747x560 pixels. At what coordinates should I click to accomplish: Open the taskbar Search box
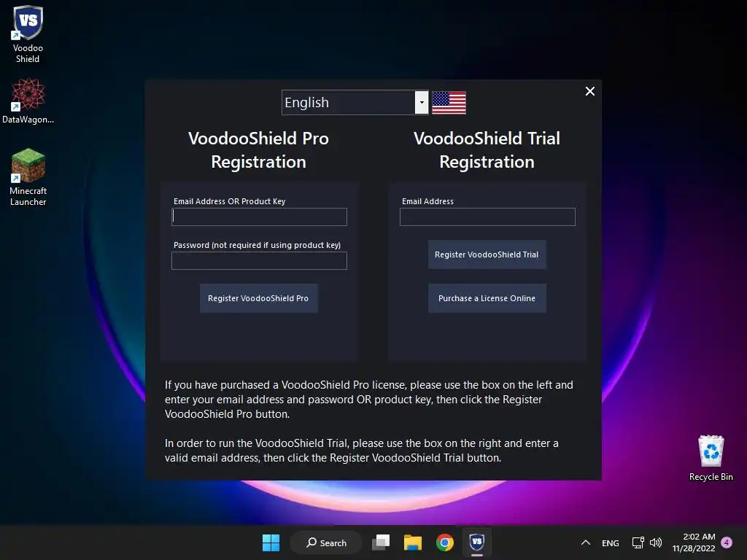point(327,542)
